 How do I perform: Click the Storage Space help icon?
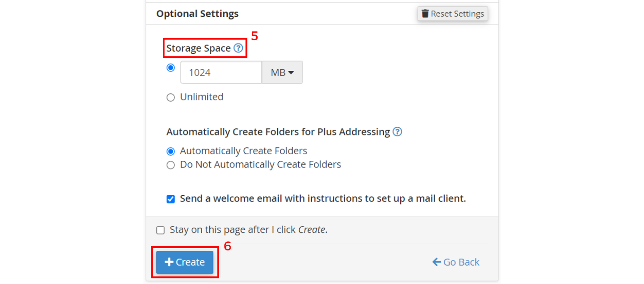click(x=238, y=48)
